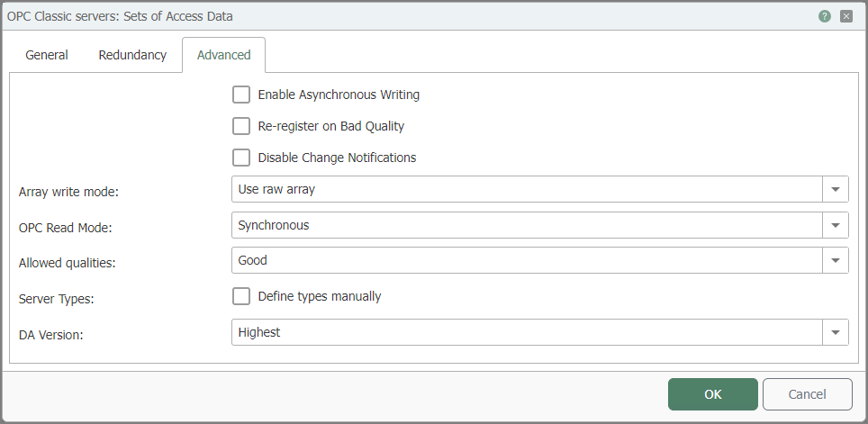The image size is (868, 424).
Task: Click the 'Server Types:' label
Action: click(57, 299)
